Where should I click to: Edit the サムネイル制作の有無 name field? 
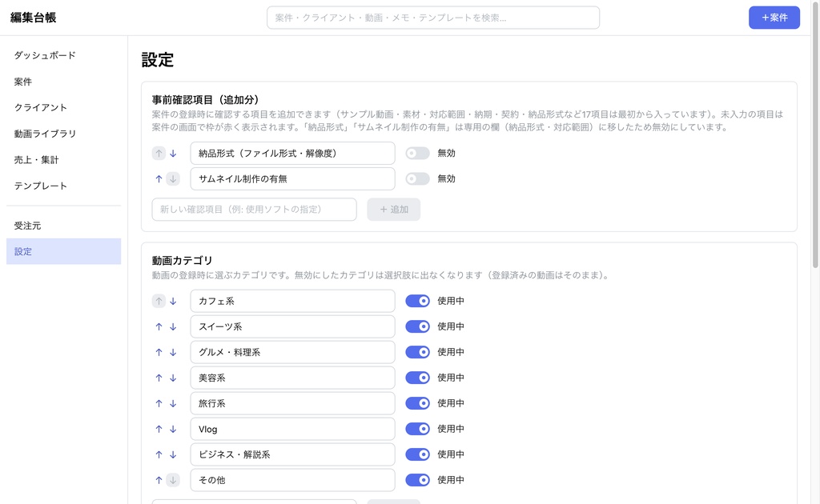[x=292, y=178]
